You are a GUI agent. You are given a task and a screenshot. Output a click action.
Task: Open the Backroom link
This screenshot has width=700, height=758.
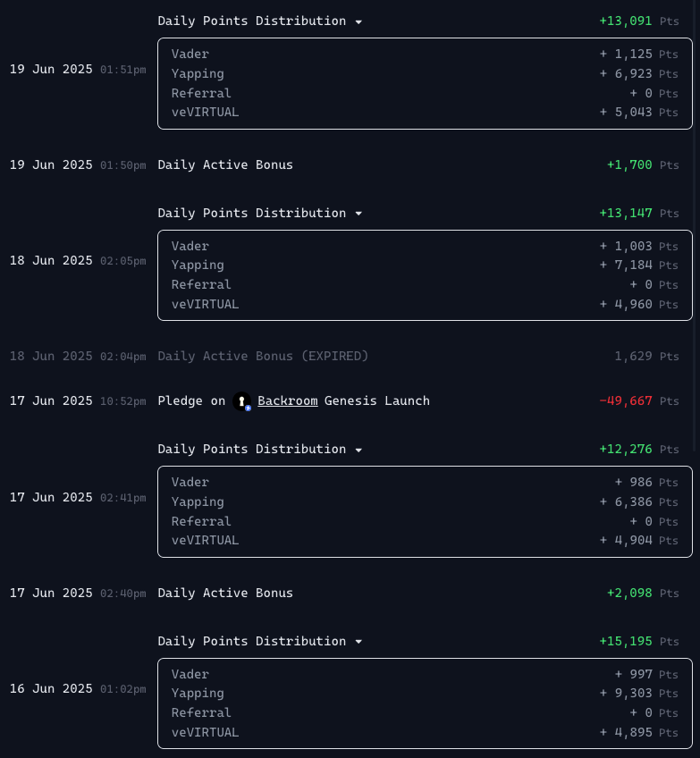coord(288,400)
